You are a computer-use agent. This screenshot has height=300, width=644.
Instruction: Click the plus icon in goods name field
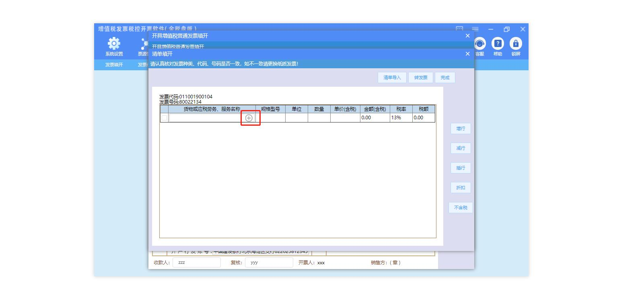pyautogui.click(x=249, y=118)
